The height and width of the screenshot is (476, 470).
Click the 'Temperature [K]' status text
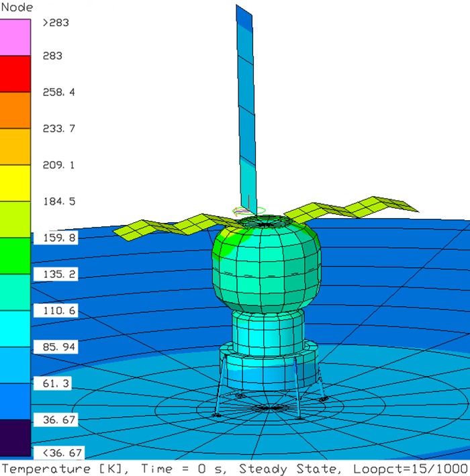[65, 469]
